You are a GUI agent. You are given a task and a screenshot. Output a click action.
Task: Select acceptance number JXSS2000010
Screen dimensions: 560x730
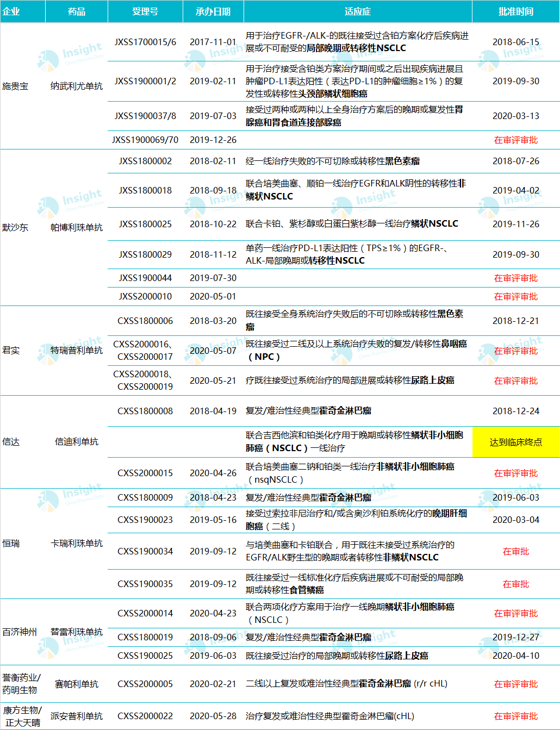145,296
